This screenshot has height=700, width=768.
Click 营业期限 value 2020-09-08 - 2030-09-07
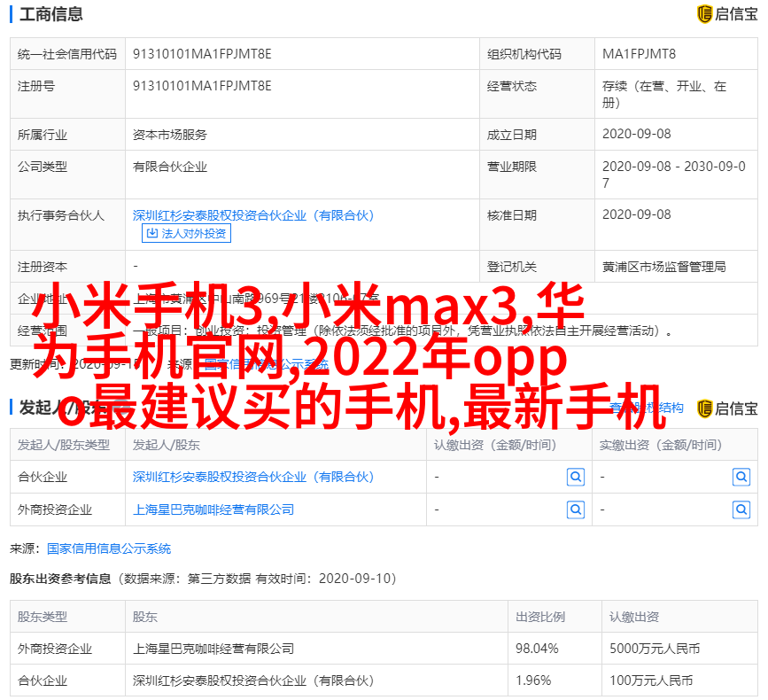673,175
